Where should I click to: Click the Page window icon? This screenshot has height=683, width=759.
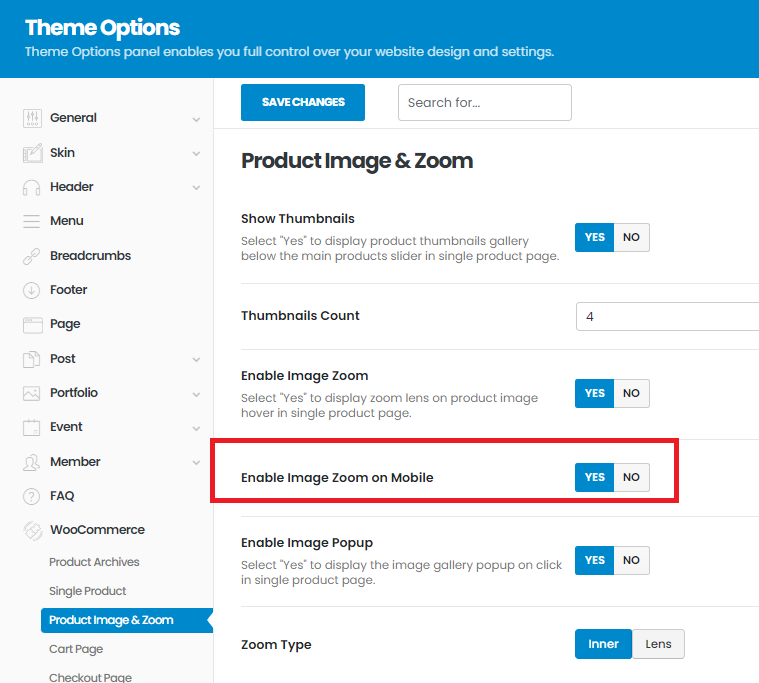(x=32, y=325)
